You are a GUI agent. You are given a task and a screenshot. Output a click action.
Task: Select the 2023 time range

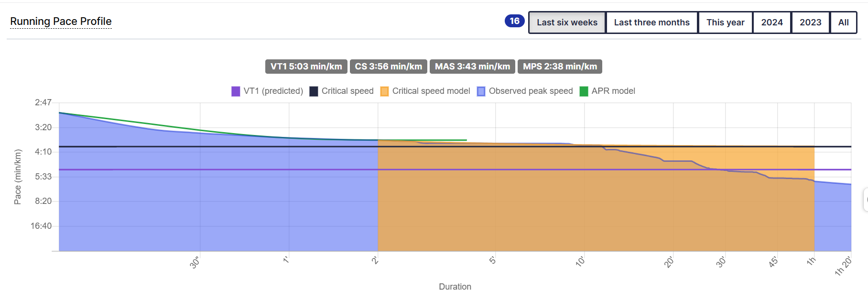[x=810, y=22]
